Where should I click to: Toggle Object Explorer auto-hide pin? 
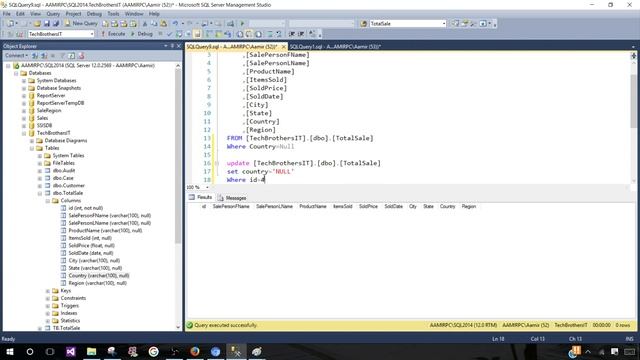point(172,46)
